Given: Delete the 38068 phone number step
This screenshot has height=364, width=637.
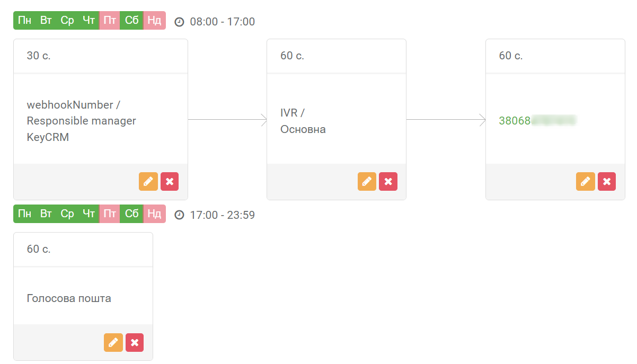Looking at the screenshot, I should pyautogui.click(x=607, y=182).
